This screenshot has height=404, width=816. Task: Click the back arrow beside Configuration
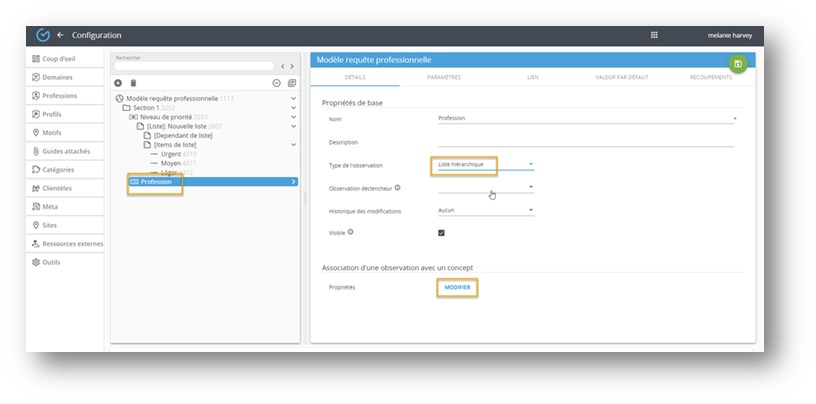point(60,35)
